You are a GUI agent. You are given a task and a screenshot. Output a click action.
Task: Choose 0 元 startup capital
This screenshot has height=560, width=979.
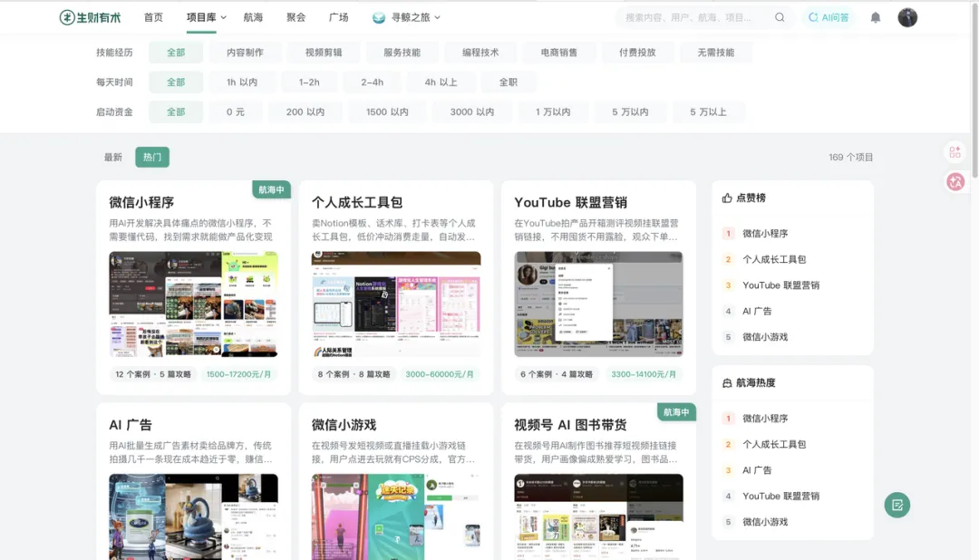point(236,111)
